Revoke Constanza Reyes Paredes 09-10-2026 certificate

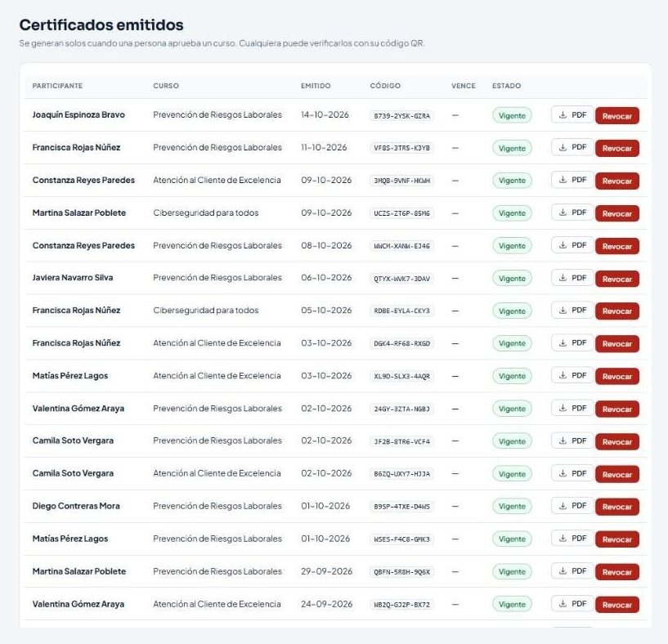point(616,181)
